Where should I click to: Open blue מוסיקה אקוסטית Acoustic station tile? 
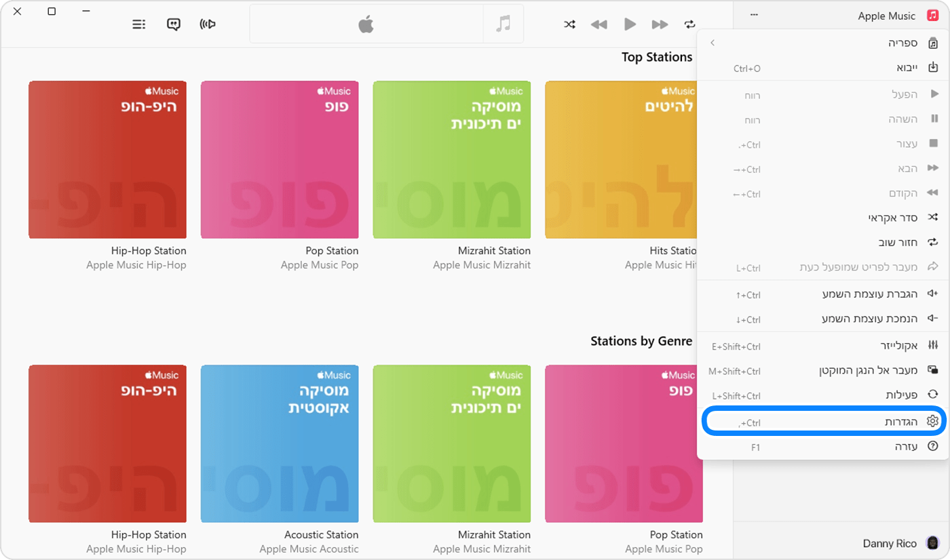coord(280,444)
